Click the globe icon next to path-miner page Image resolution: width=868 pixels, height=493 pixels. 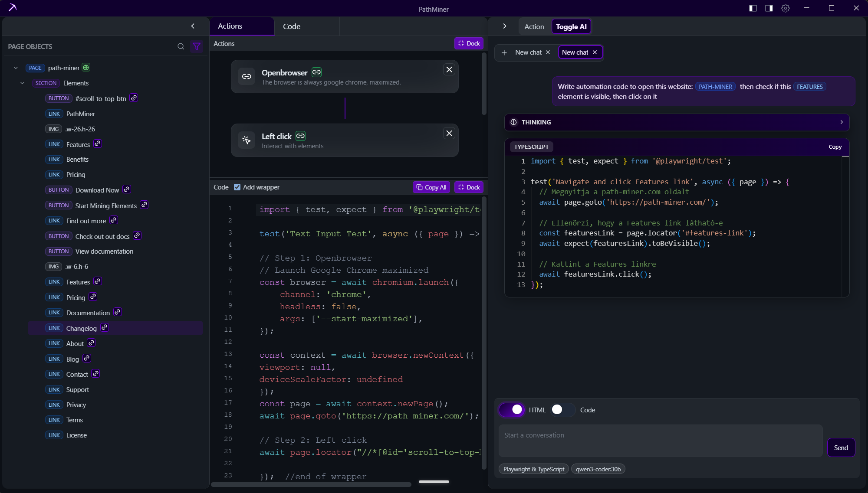85,68
